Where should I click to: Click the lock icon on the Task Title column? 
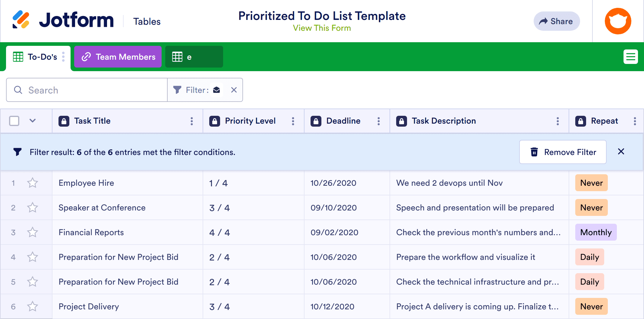(x=64, y=121)
